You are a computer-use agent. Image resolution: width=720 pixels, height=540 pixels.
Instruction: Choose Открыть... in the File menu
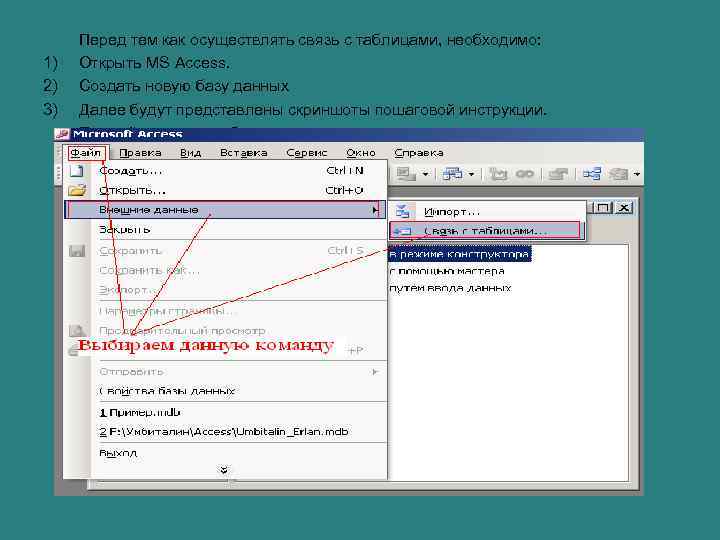pyautogui.click(x=225, y=190)
